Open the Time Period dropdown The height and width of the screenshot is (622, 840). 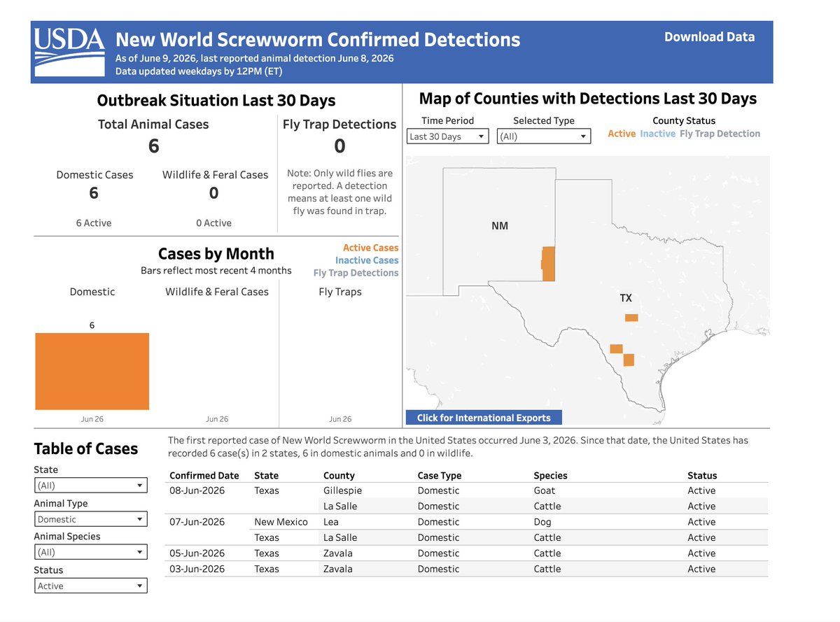(x=447, y=136)
